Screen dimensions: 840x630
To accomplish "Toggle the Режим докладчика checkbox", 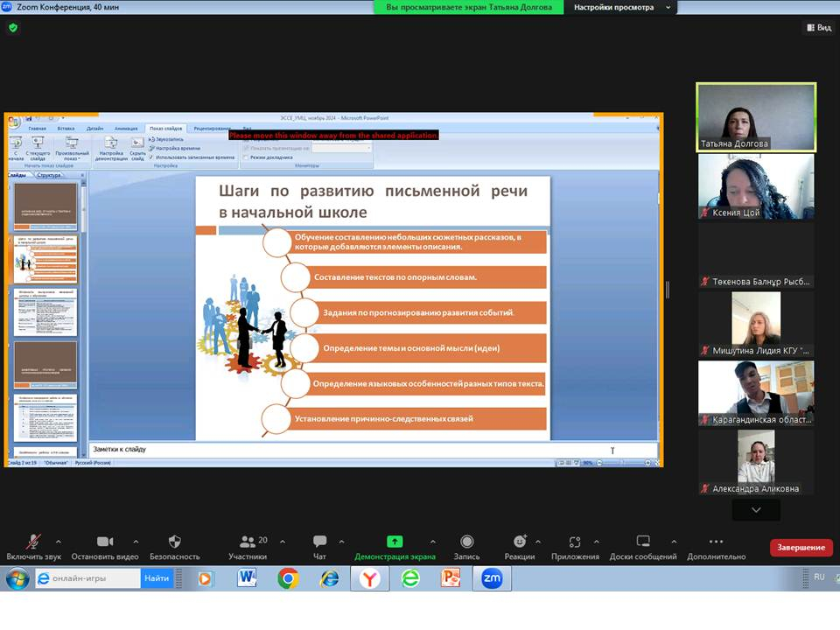I will click(x=247, y=157).
